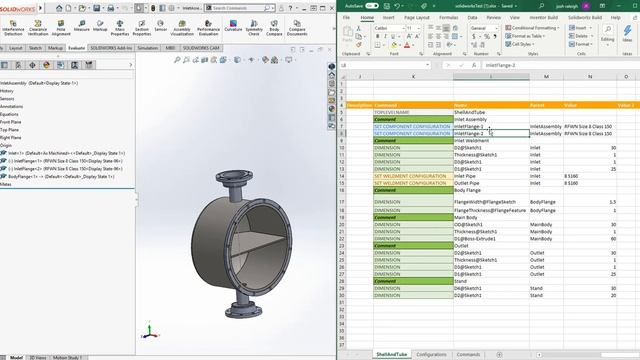Apply italic formatting in Excel
Screen dimensions: 640x360
[x=385, y=37]
